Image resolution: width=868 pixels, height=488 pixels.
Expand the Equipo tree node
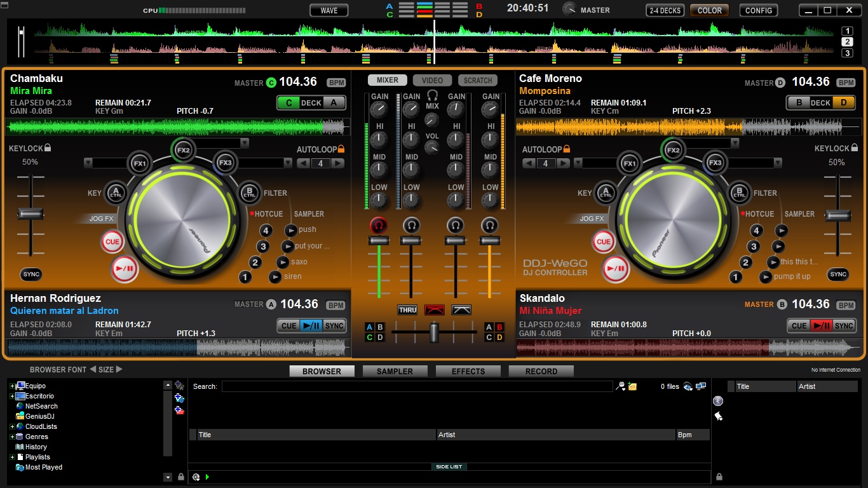tap(12, 386)
